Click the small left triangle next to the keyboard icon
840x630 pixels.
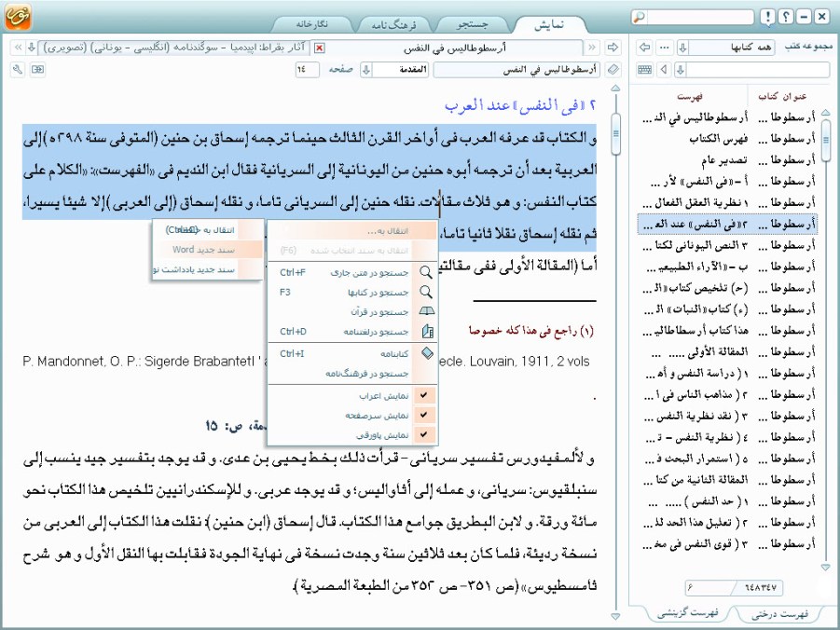coord(665,70)
